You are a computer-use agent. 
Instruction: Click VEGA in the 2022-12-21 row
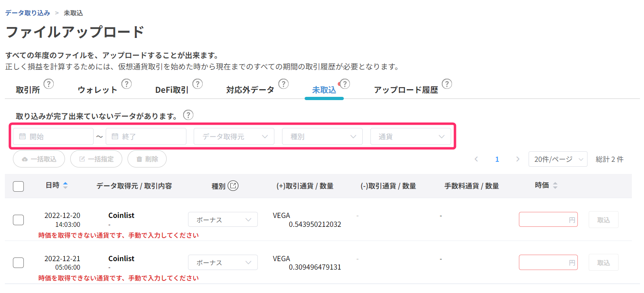coord(281,259)
